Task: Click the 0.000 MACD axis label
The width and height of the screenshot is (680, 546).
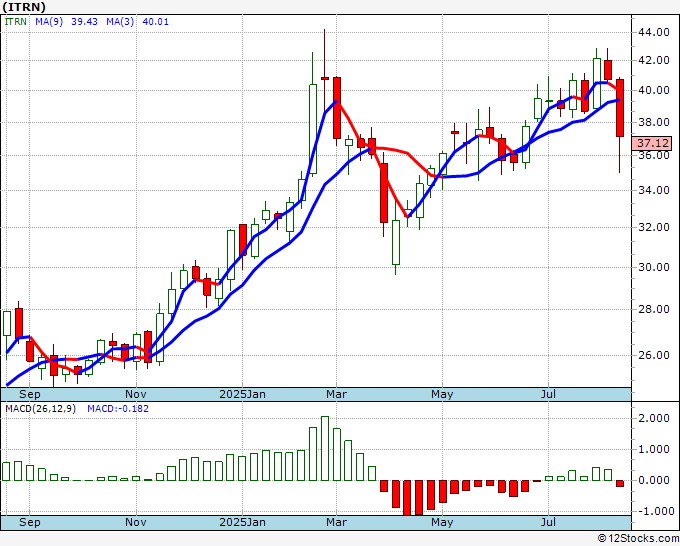Action: tap(653, 481)
